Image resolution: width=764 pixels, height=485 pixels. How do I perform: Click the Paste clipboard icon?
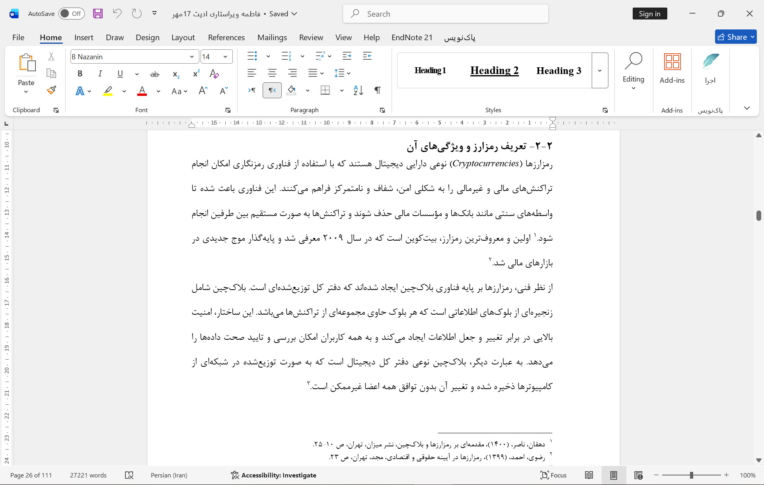click(26, 63)
